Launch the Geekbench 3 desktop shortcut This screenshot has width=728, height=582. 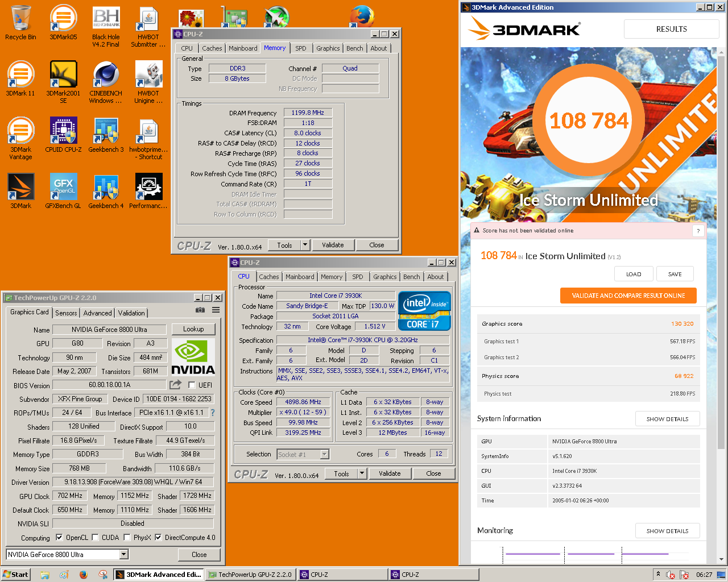[106, 135]
